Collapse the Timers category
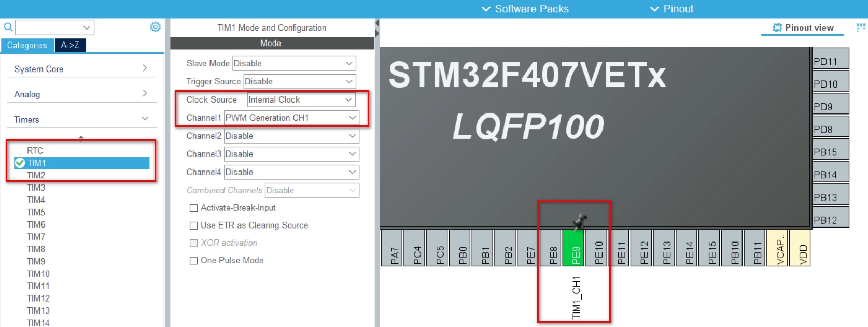Viewport: 868px width, 327px height. tap(81, 119)
